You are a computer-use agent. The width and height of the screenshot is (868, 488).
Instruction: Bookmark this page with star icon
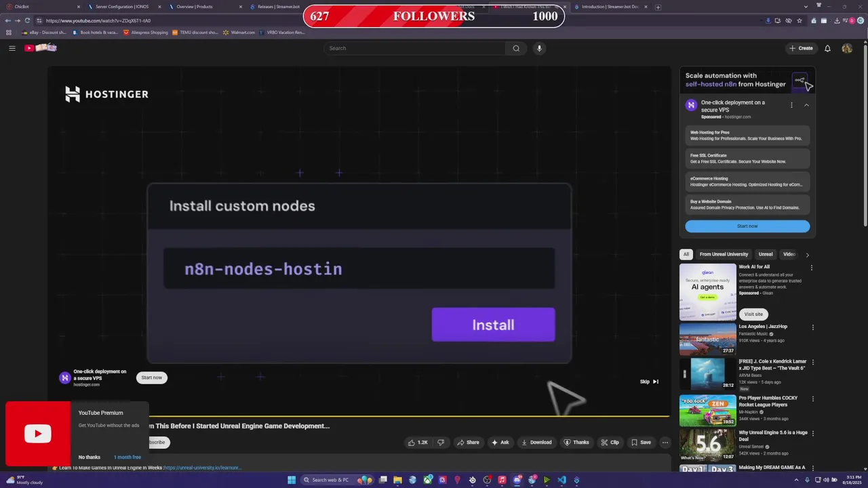[x=800, y=20]
